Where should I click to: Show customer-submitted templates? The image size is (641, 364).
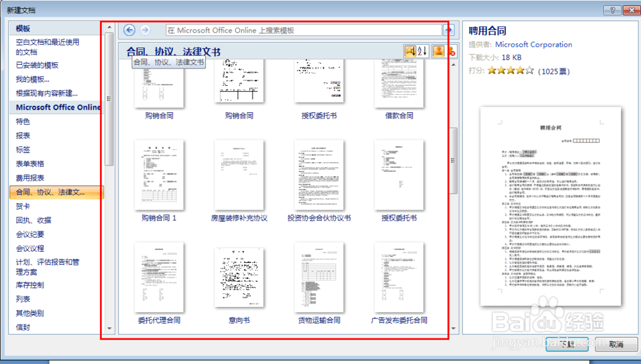click(438, 51)
